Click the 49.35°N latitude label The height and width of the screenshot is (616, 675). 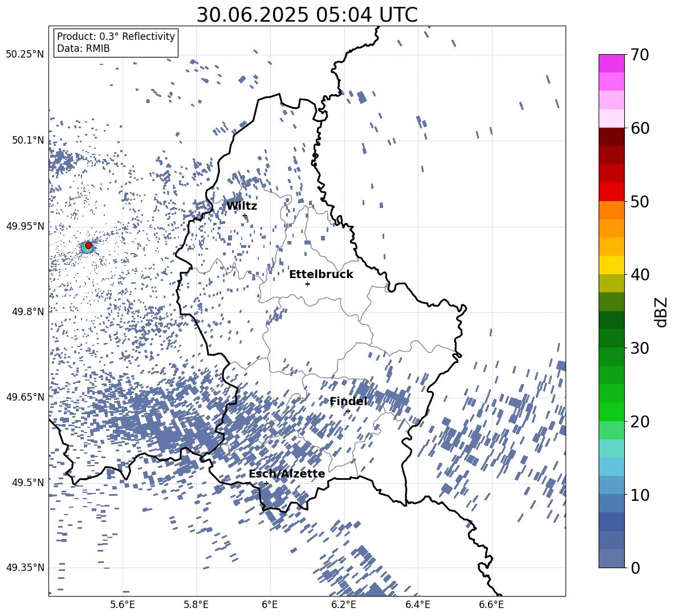[x=25, y=568]
